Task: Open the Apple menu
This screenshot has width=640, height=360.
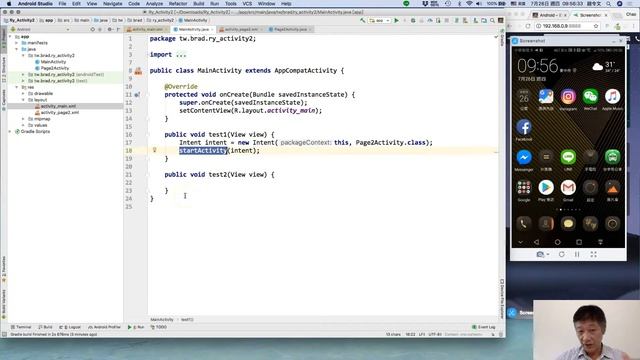Action: pyautogui.click(x=9, y=4)
